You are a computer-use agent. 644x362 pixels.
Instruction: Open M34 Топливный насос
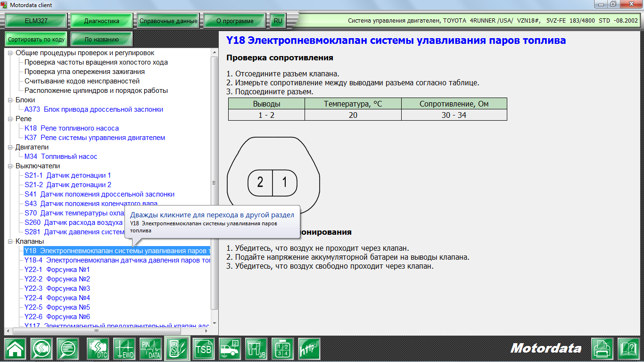61,156
